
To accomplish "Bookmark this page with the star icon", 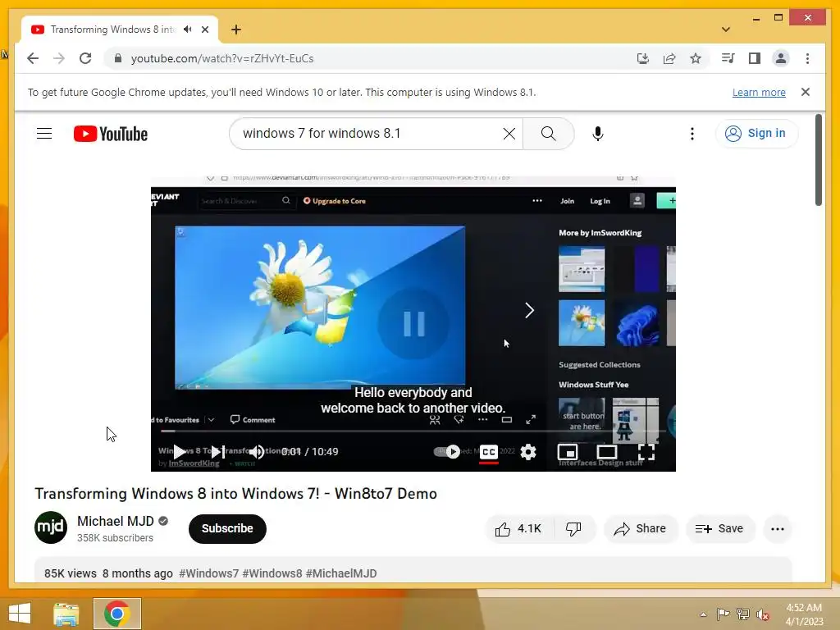I will [696, 58].
